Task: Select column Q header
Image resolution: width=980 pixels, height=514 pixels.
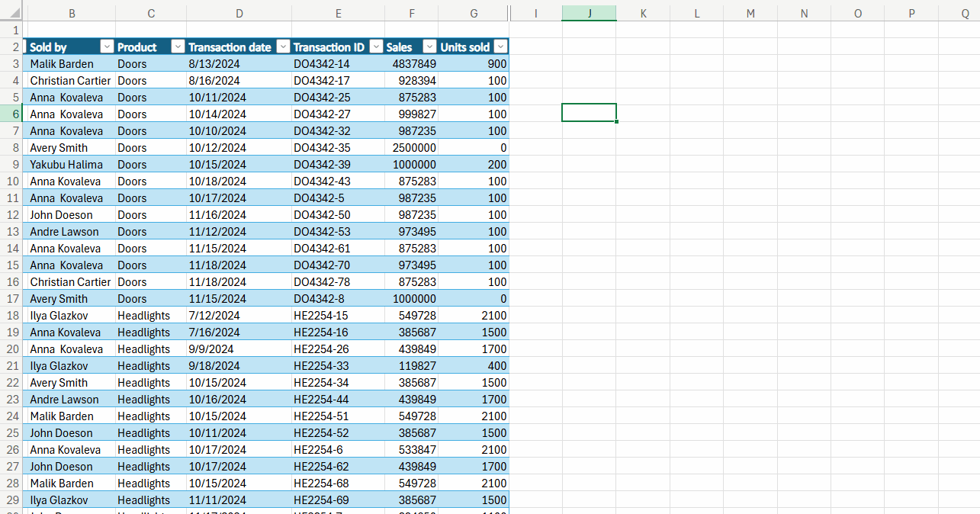Action: (x=965, y=13)
